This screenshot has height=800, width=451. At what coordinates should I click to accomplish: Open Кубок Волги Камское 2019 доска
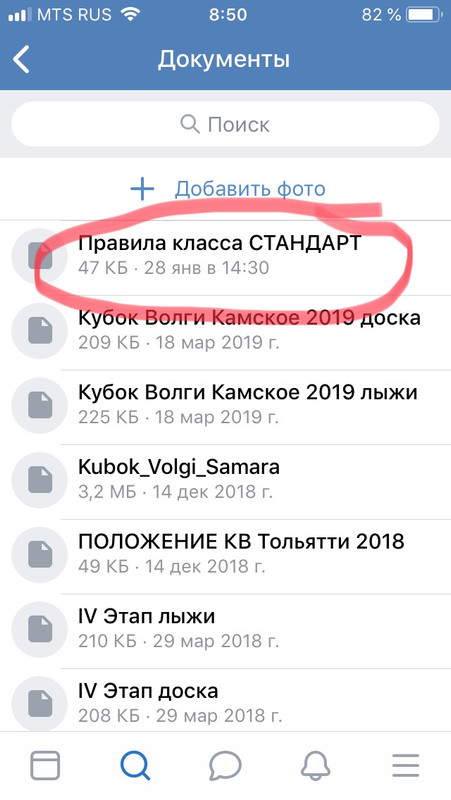point(226,332)
